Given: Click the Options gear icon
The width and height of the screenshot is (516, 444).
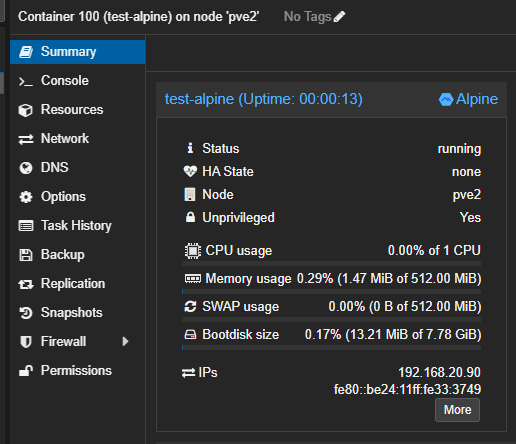Looking at the screenshot, I should tap(26, 197).
